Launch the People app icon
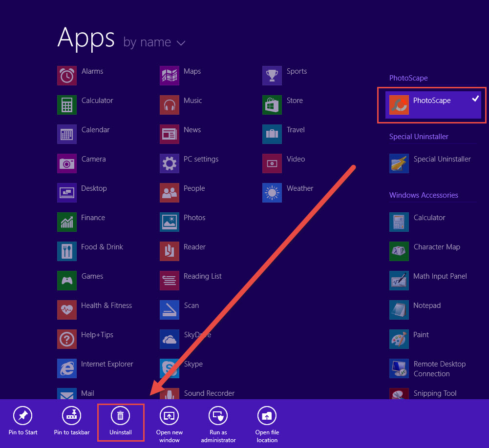Viewport: 489px width, 448px height. coord(170,193)
